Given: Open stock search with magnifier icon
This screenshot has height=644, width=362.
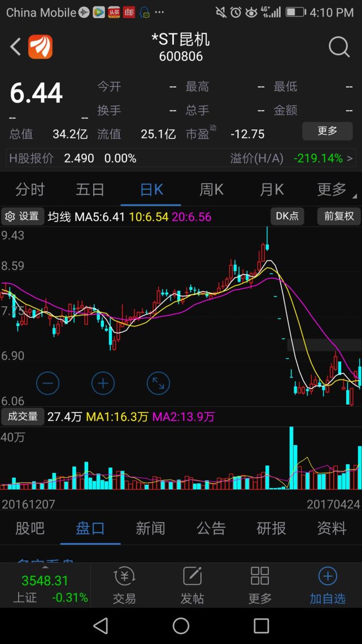Looking at the screenshot, I should [339, 47].
